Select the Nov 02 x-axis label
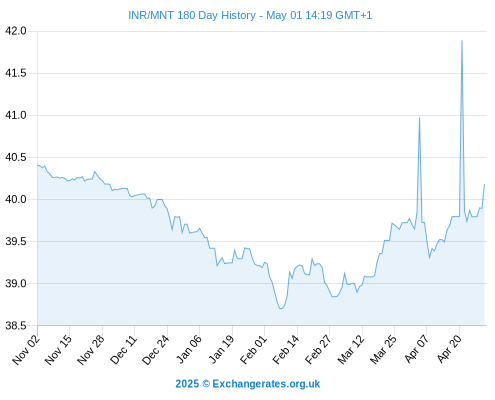The height and width of the screenshot is (400, 495). (x=26, y=350)
